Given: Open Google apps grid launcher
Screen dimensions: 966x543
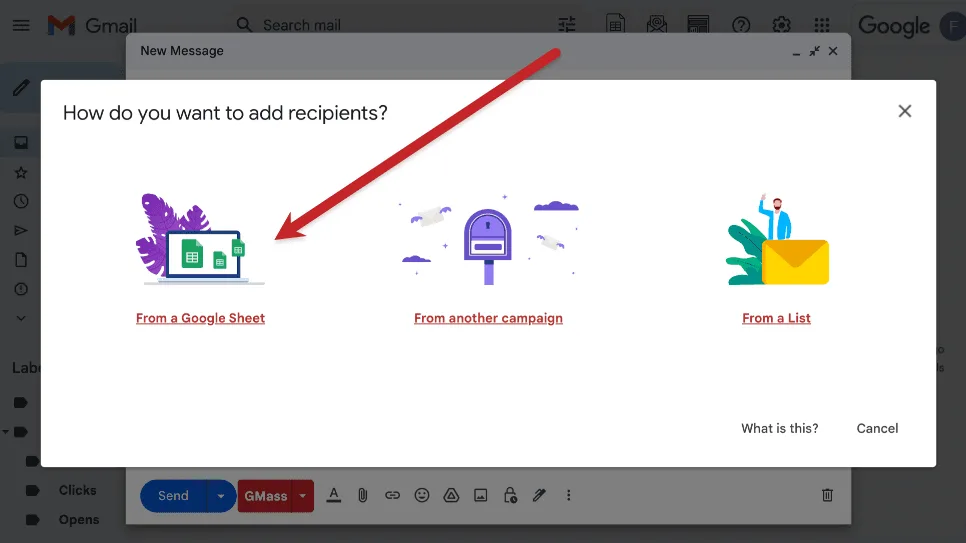Looking at the screenshot, I should 822,25.
